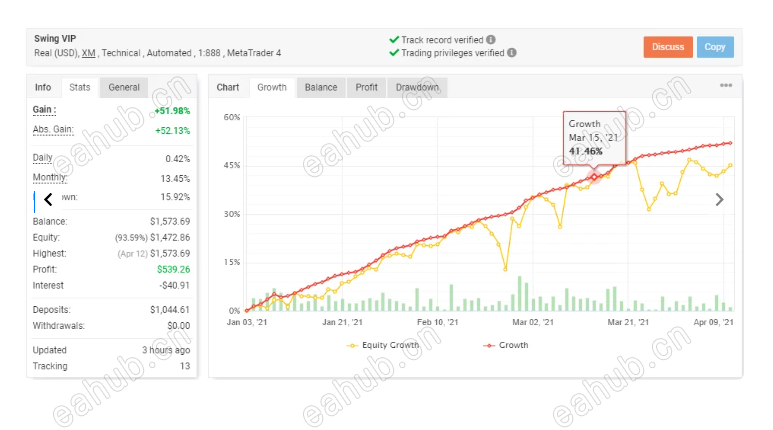Switch to the General tab
The width and height of the screenshot is (773, 430).
pyautogui.click(x=124, y=87)
